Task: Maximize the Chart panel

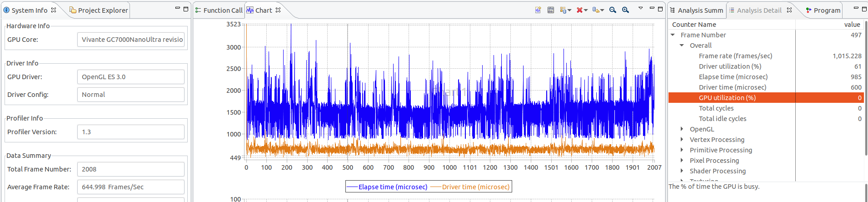Action: (660, 9)
